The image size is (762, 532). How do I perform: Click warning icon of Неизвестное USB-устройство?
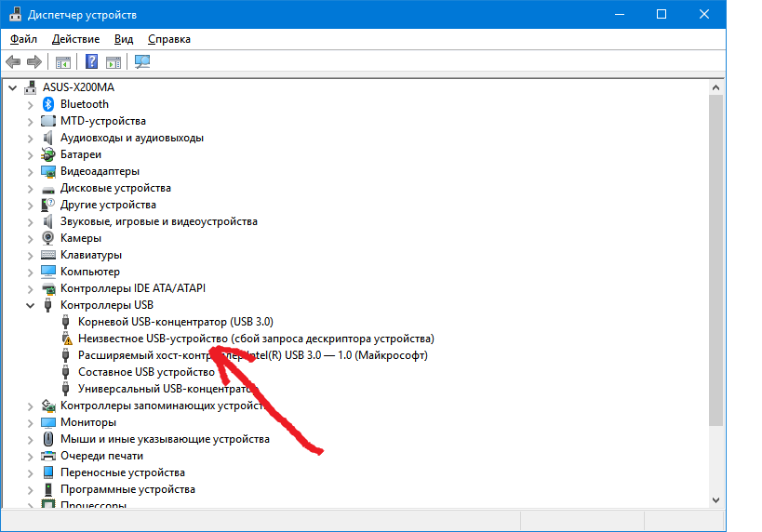coord(67,339)
